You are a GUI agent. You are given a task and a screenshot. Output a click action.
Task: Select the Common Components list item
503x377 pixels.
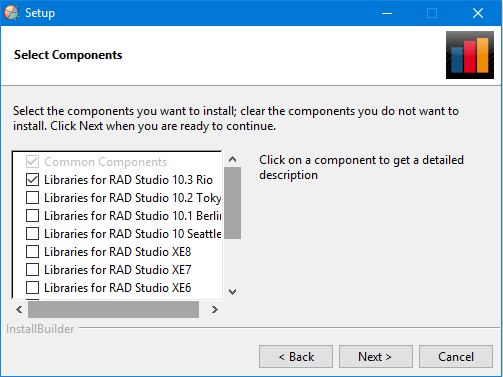pos(105,162)
